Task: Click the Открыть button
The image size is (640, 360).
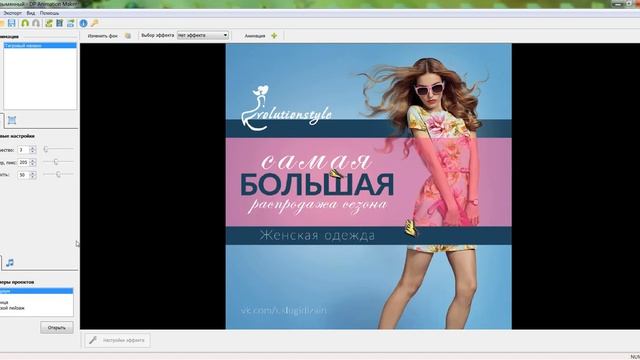Action: [57, 327]
